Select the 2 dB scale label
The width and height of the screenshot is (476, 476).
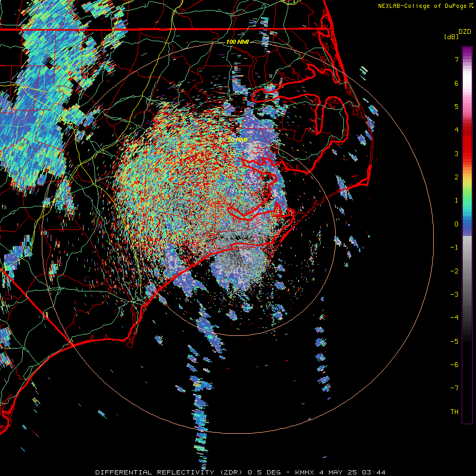456,177
